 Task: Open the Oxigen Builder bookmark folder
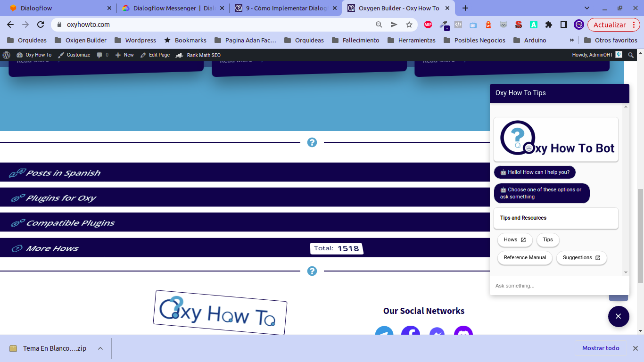point(81,40)
